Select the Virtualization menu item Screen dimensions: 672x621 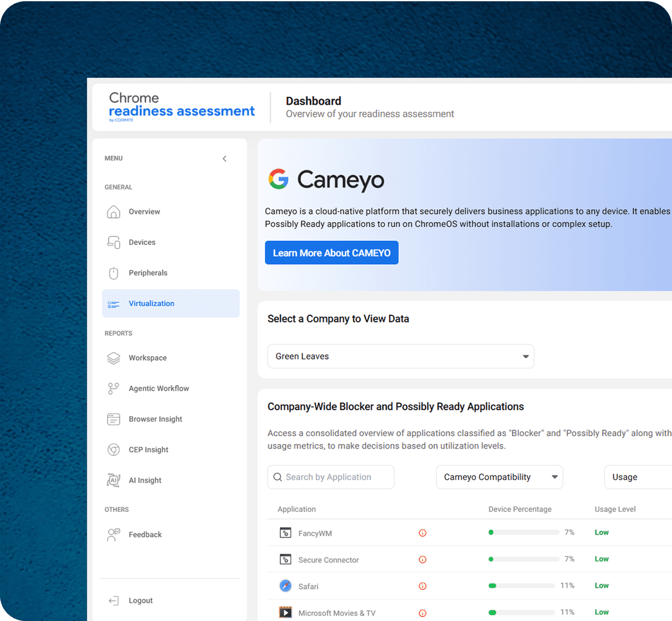click(171, 304)
